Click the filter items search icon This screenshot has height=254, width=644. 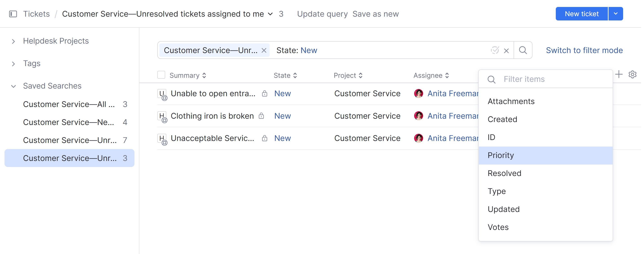point(492,79)
